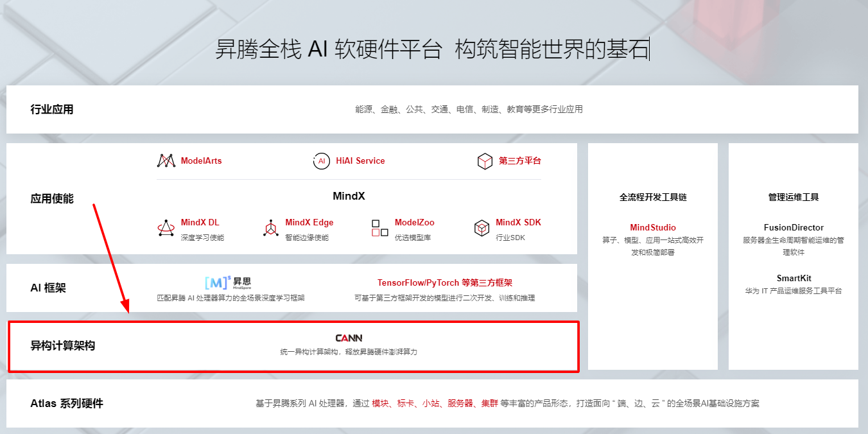868x434 pixels.
Task: Open the MindX SDK link
Action: 518,223
